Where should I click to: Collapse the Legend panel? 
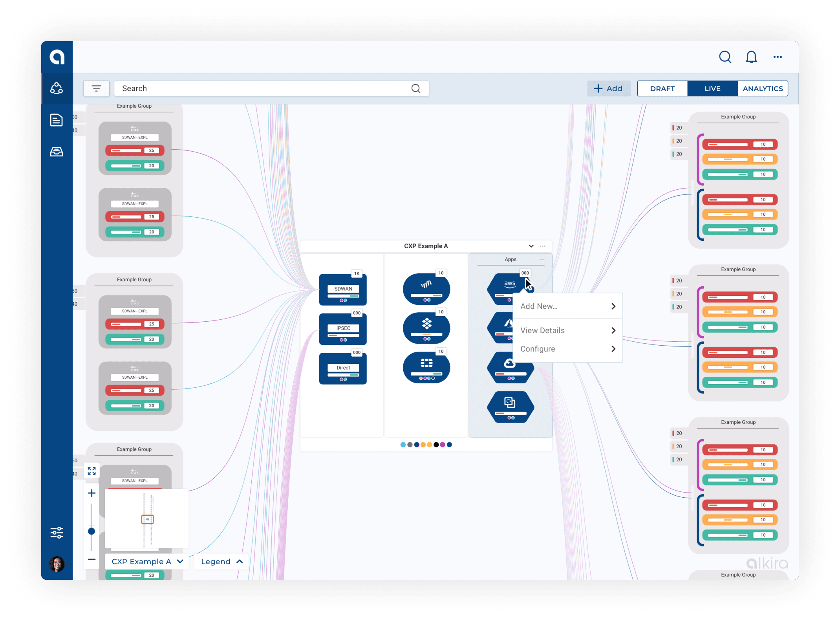tap(221, 561)
